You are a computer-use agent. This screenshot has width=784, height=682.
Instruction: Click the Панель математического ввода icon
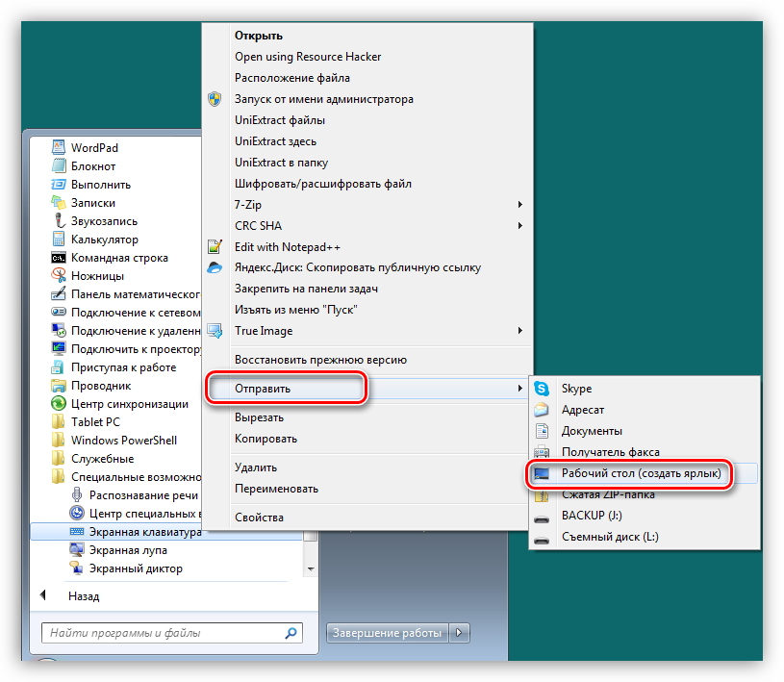[x=59, y=294]
